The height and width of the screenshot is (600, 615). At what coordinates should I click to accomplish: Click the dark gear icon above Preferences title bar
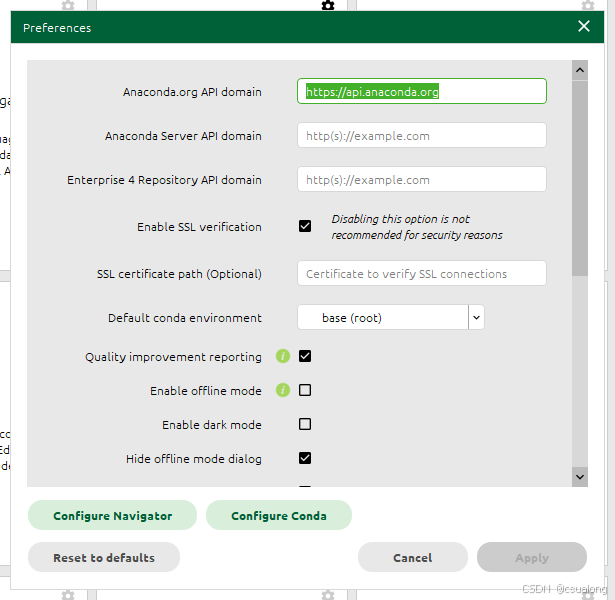[x=328, y=5]
